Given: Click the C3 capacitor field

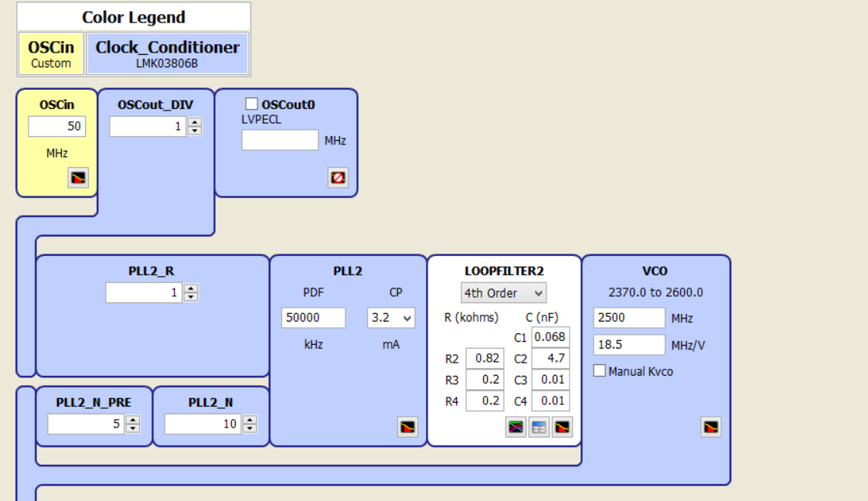Looking at the screenshot, I should 551,380.
